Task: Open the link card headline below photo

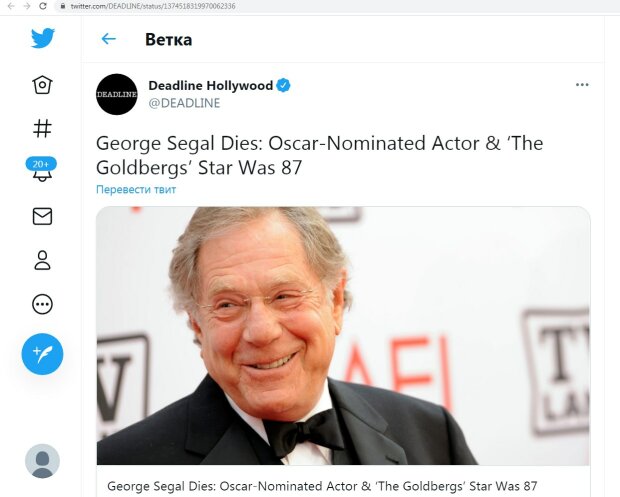Action: click(322, 486)
